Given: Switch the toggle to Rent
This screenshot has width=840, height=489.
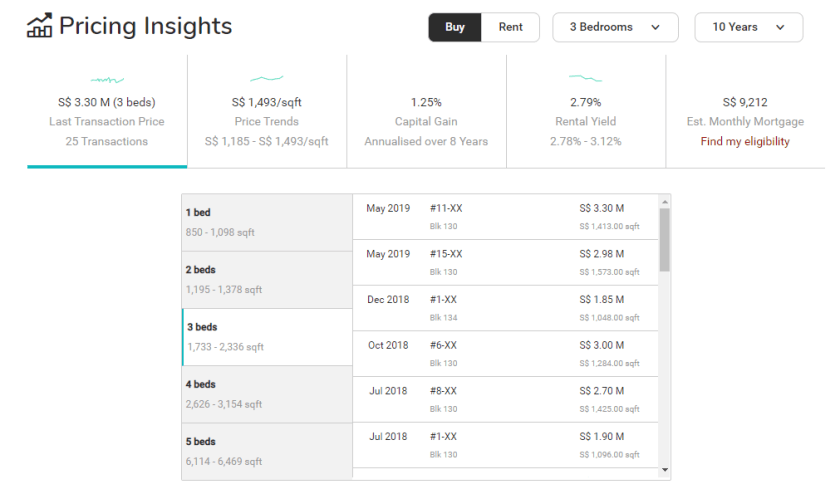Looking at the screenshot, I should [x=510, y=27].
